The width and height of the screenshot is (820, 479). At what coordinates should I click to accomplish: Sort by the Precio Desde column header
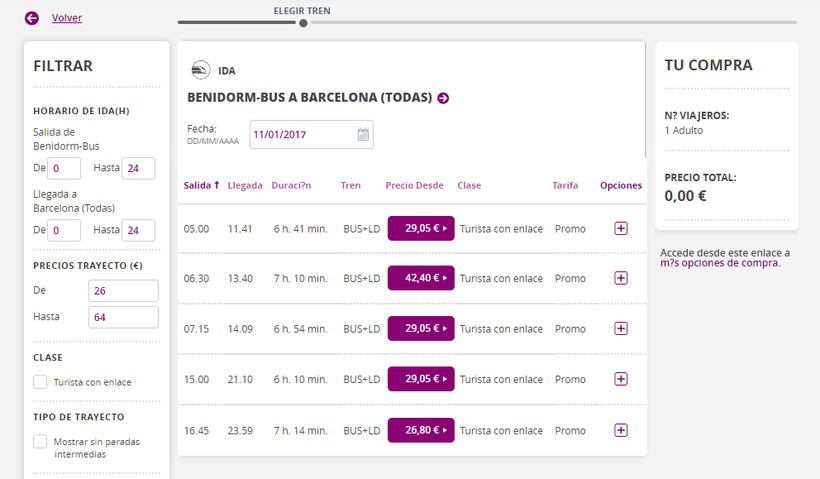(414, 185)
